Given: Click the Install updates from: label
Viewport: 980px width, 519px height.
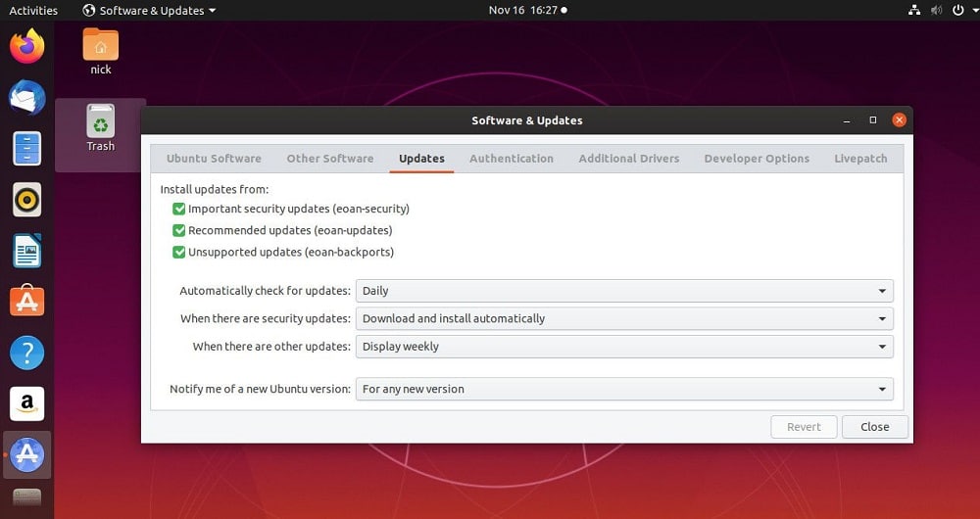Looking at the screenshot, I should 215,189.
